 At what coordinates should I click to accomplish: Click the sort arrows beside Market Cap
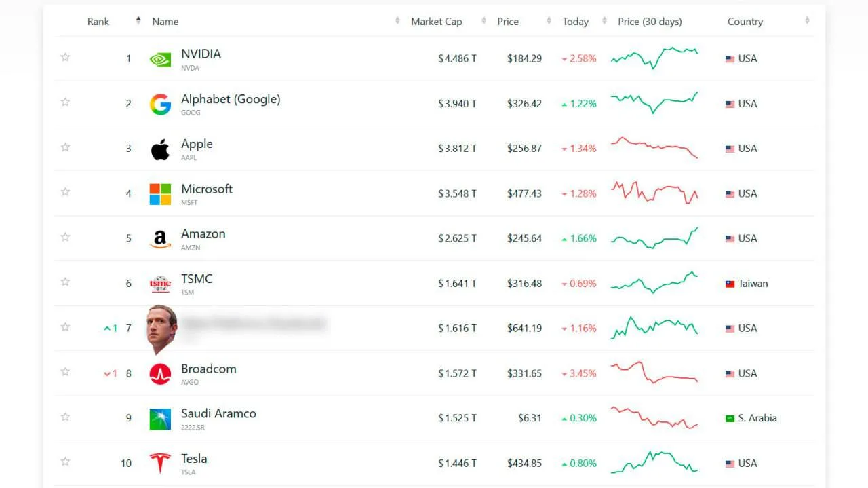[484, 21]
